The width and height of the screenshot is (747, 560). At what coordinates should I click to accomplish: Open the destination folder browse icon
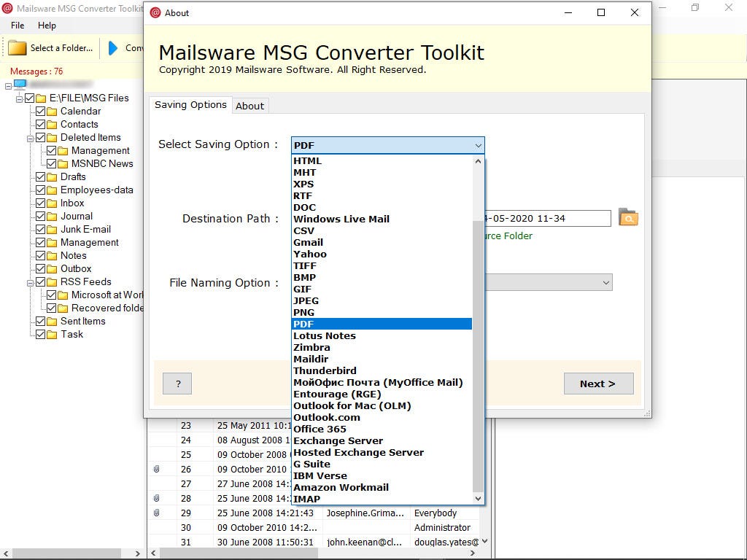(x=628, y=218)
